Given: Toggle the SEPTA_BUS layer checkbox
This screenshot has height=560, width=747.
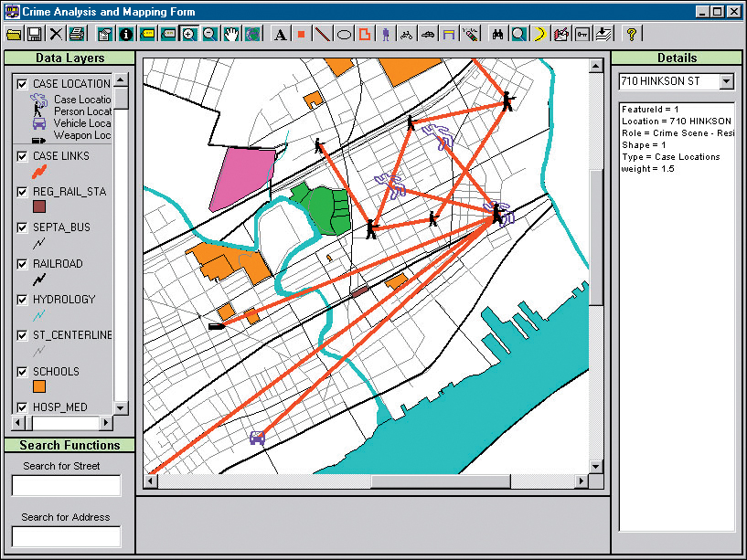Looking at the screenshot, I should (22, 227).
